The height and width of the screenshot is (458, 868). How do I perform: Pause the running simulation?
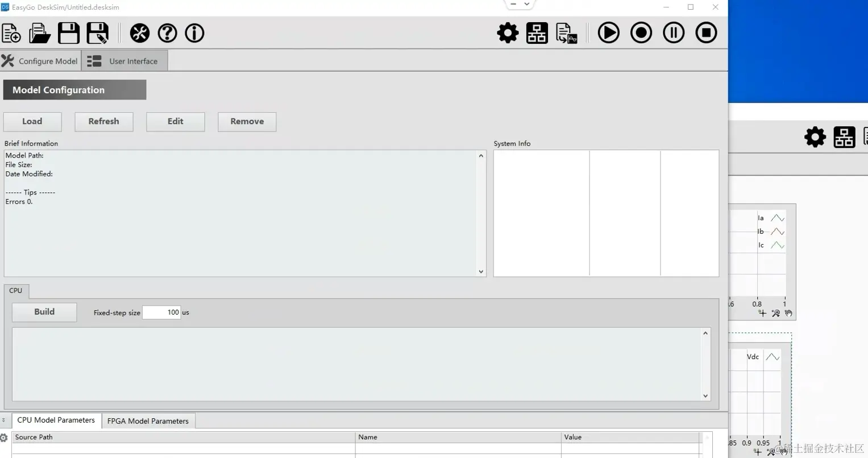[x=674, y=32]
